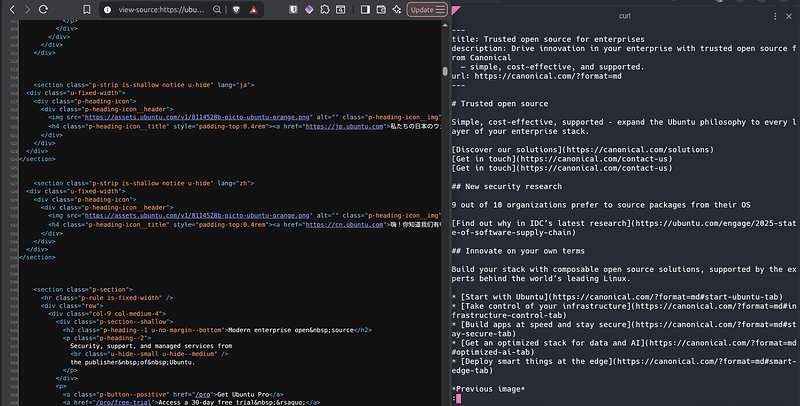Select the curl tab title
Image resolution: width=800 pixels, height=406 pixels.
coord(624,16)
